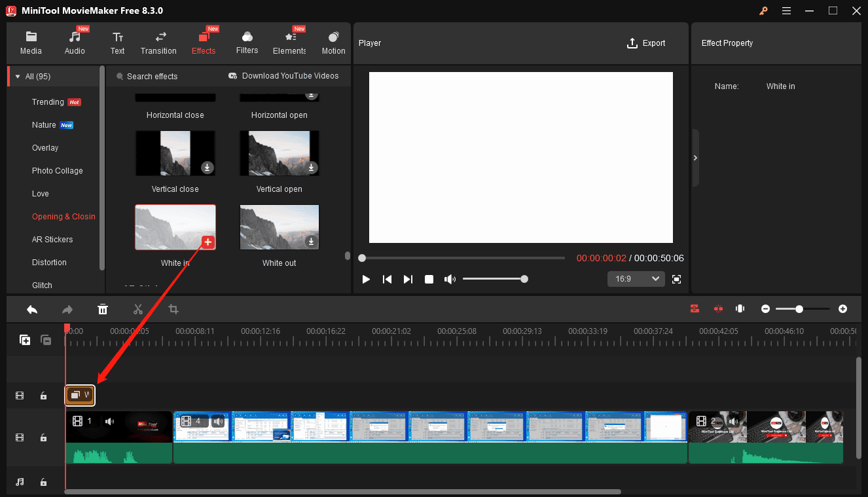Viewport: 868px width, 497px height.
Task: Open the Transition tab
Action: pyautogui.click(x=158, y=43)
